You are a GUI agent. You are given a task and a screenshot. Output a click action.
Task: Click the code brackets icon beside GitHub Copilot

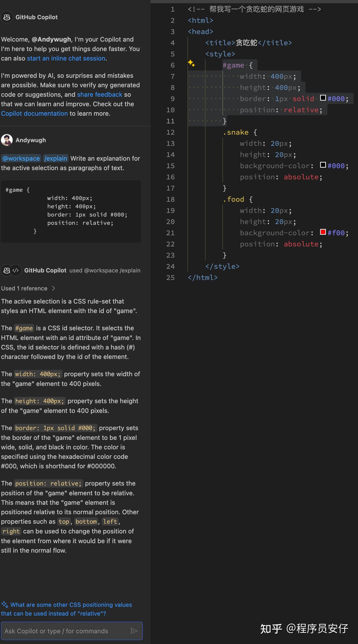coord(16,270)
